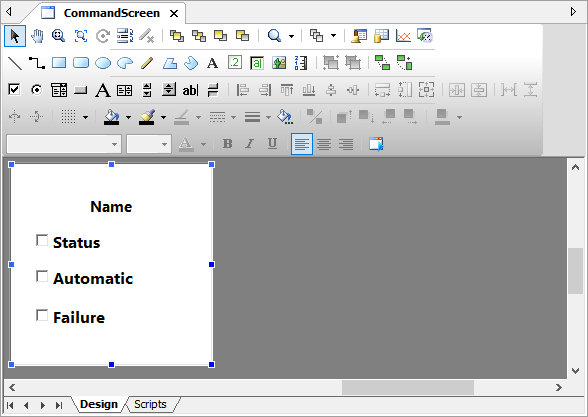Click the Name label on the screen

(x=111, y=207)
